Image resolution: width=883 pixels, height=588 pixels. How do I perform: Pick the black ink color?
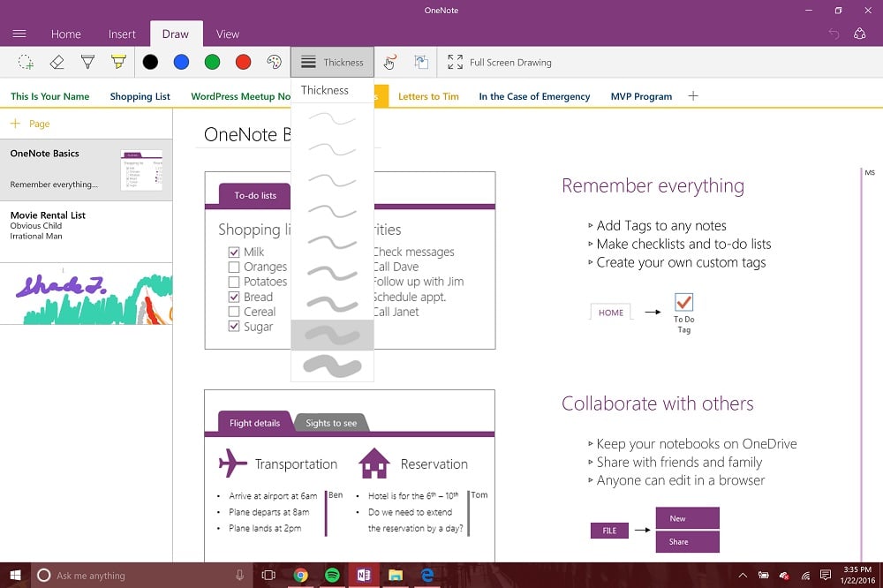(x=150, y=62)
